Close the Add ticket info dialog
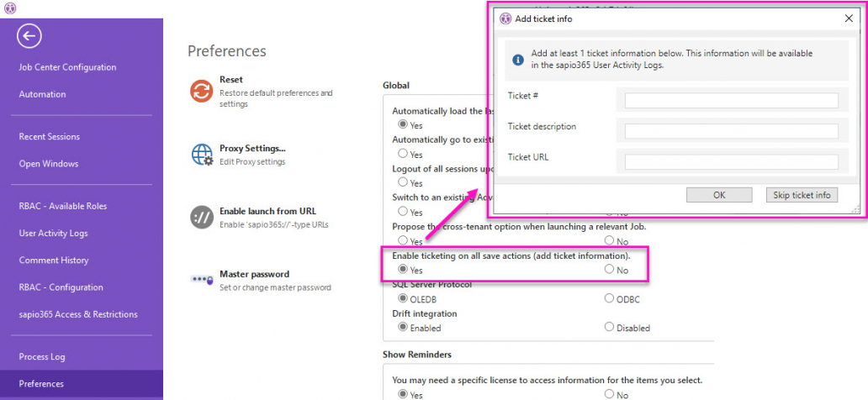Image resolution: width=868 pixels, height=400 pixels. (849, 18)
